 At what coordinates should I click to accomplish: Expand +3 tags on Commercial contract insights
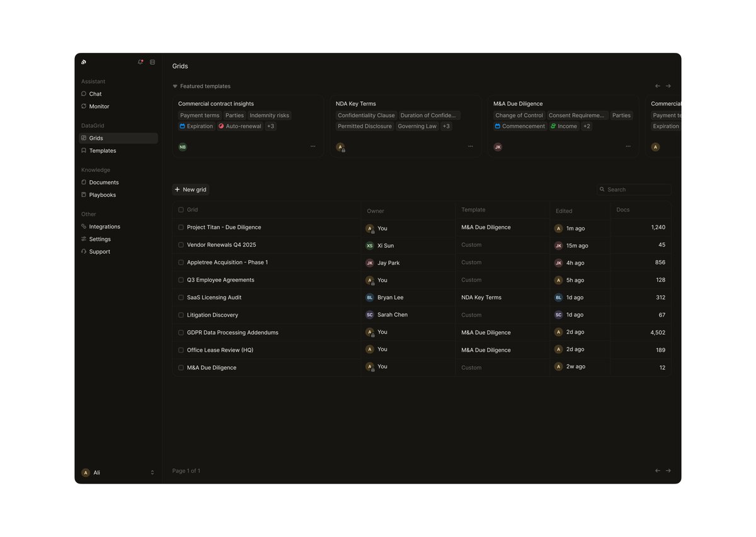pos(271,126)
